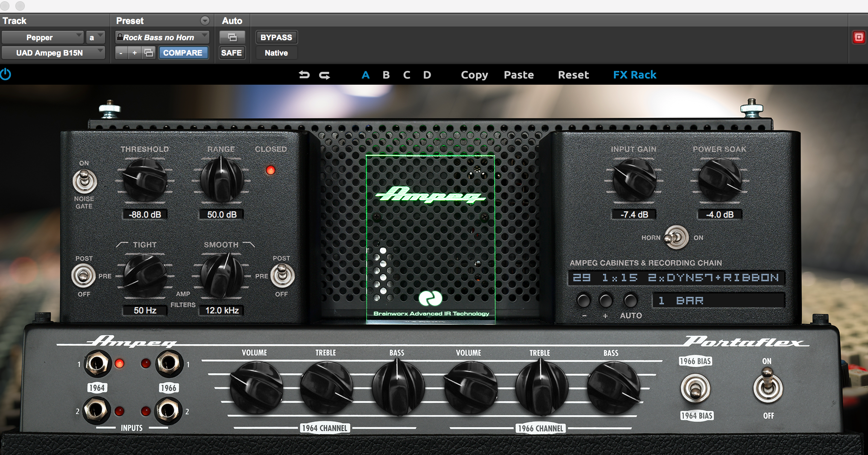Click Copy in the toolbar
Viewport: 868px width, 455px height.
pyautogui.click(x=474, y=75)
